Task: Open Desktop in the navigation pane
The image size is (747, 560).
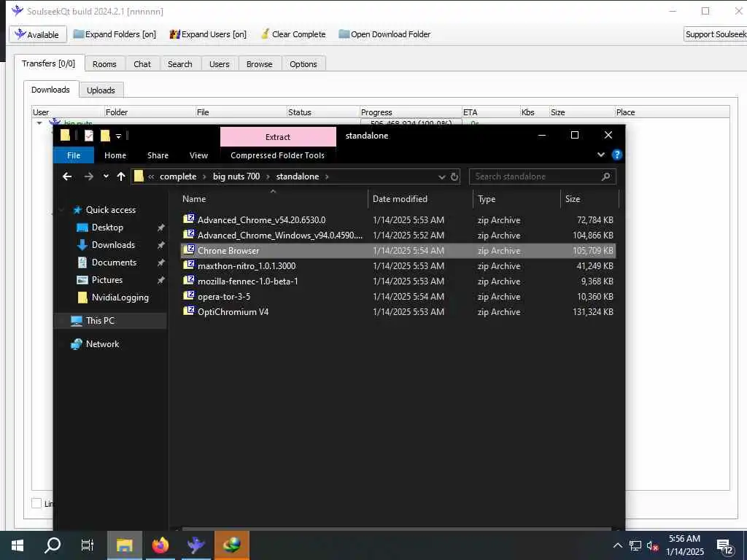Action: click(x=107, y=227)
